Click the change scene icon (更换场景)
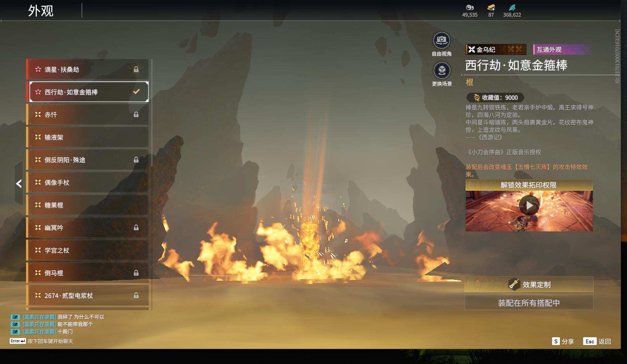The width and height of the screenshot is (627, 364). tap(442, 71)
